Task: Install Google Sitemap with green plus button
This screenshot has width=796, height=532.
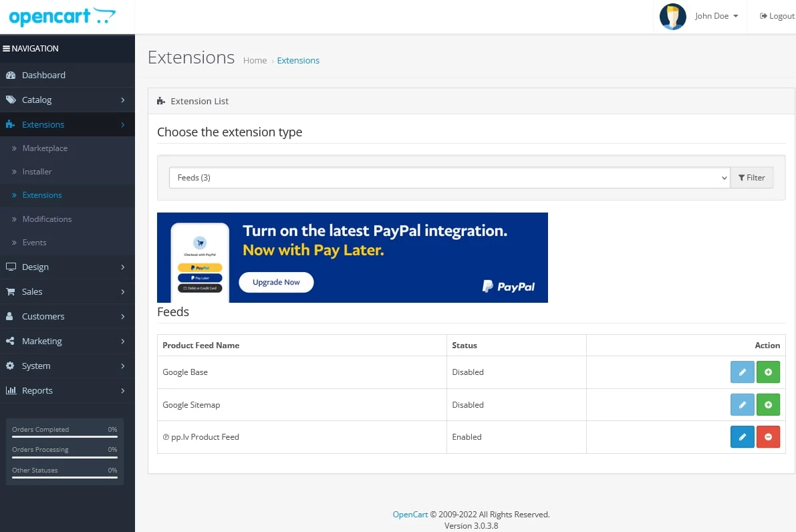Action: pyautogui.click(x=768, y=404)
